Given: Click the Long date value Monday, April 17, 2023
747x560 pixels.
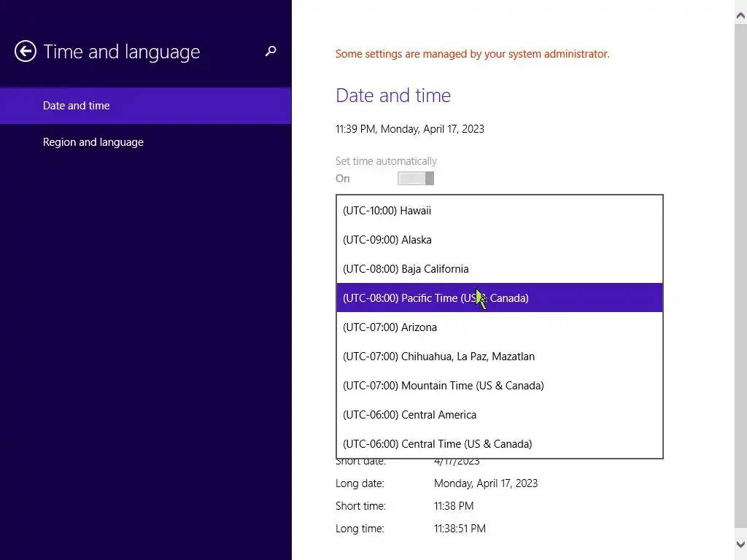Looking at the screenshot, I should (485, 483).
